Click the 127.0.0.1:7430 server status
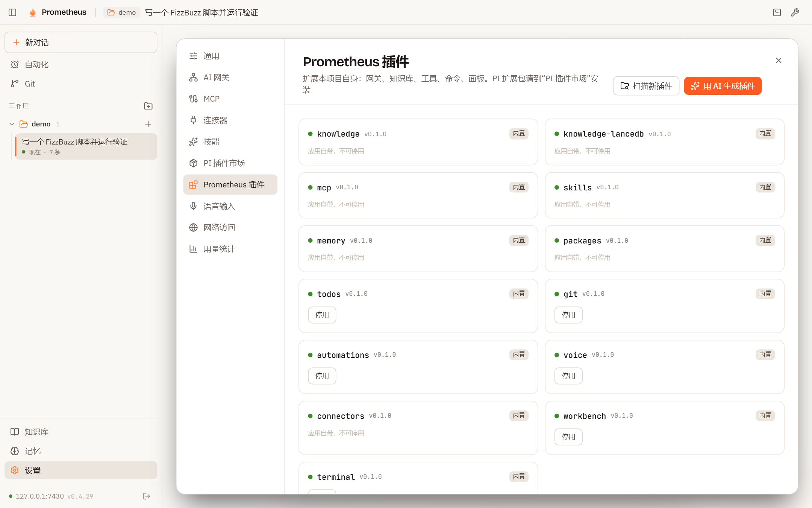 [40, 496]
